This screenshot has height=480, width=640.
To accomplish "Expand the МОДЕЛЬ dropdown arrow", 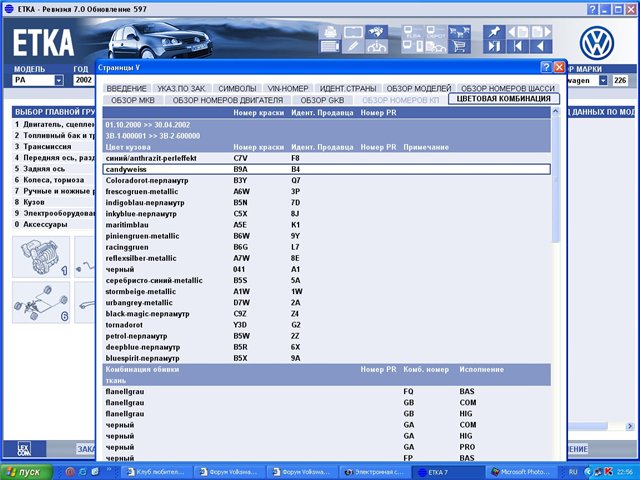I will [59, 80].
